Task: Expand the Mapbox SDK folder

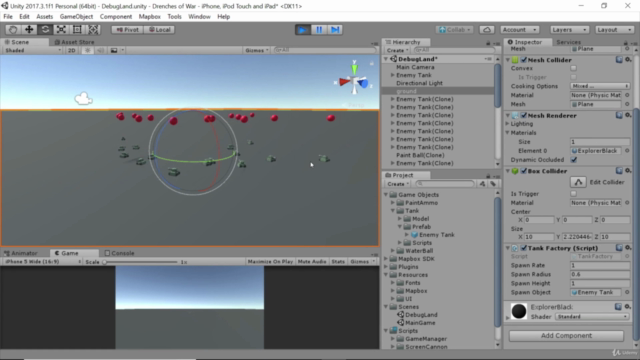Action: click(x=387, y=259)
